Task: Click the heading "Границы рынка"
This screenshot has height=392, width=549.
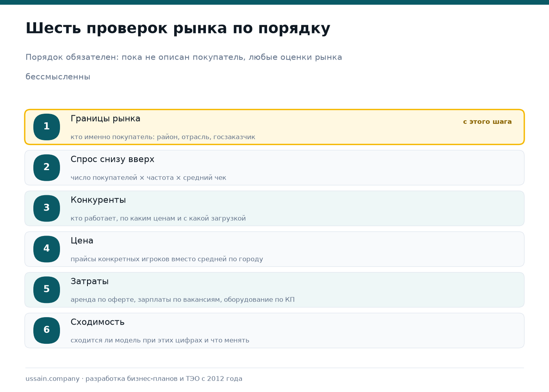Action: [105, 119]
